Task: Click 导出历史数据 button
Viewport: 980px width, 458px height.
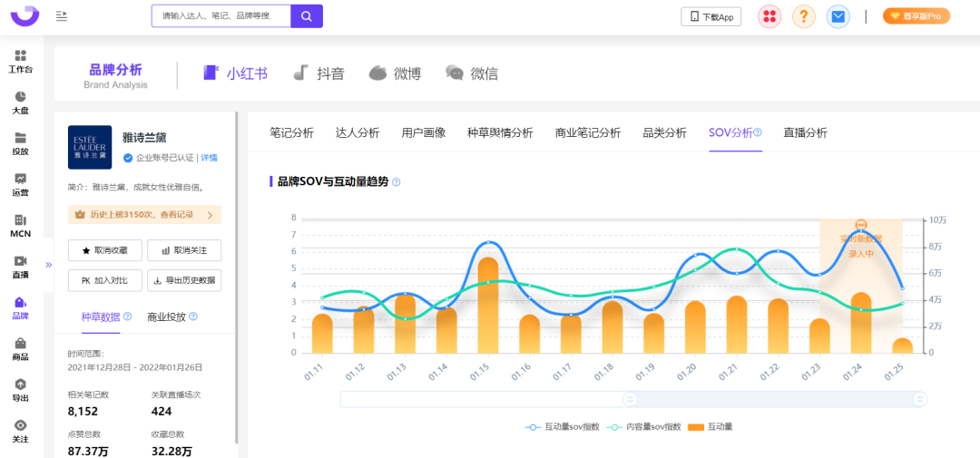Action: click(x=184, y=280)
